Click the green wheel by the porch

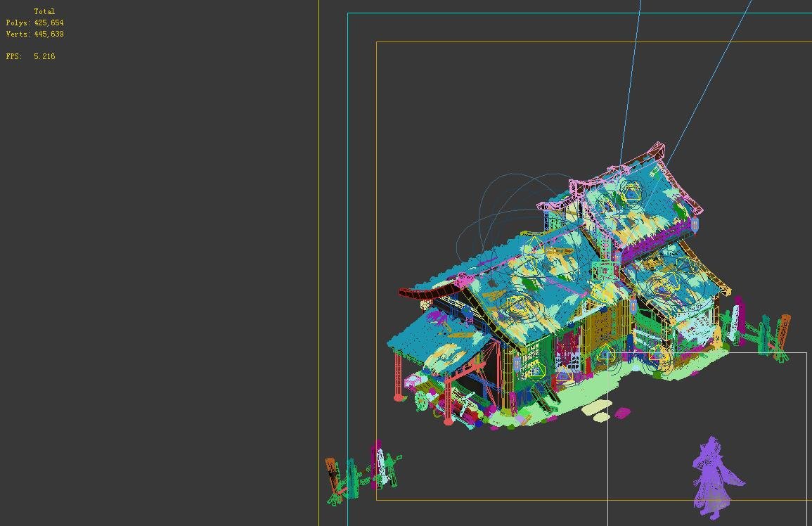pos(421,399)
